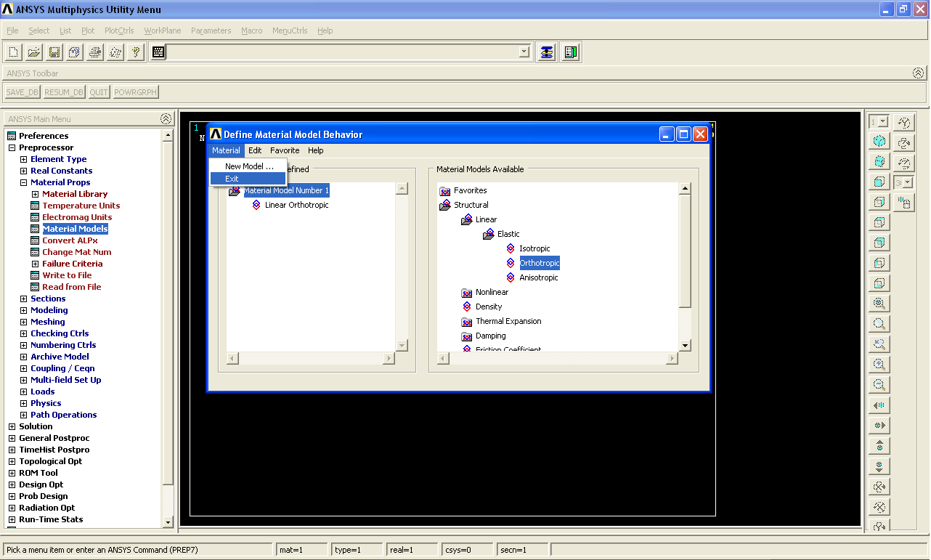Viewport: 931px width, 560px height.
Task: Click the Open ANSYS File icon
Action: (x=33, y=52)
